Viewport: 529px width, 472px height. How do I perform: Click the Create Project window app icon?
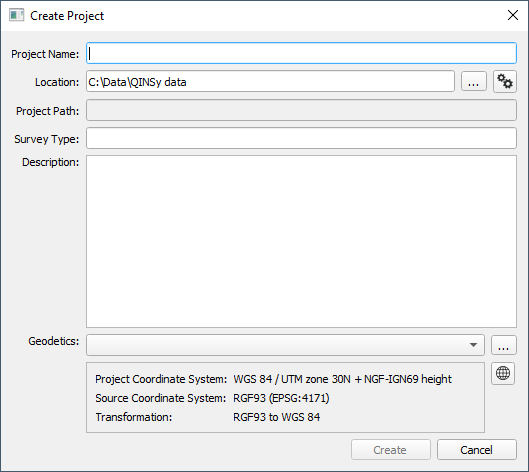pyautogui.click(x=17, y=16)
